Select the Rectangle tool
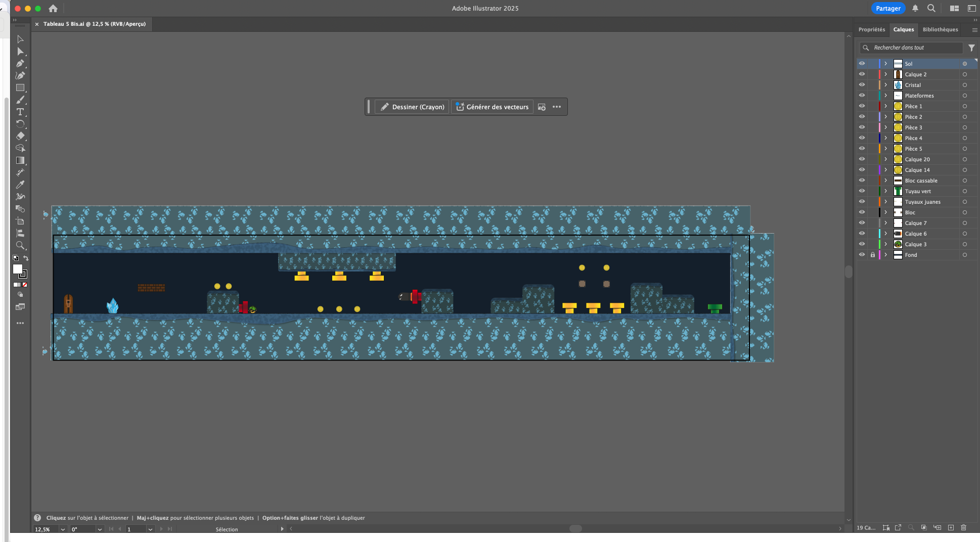Screen dimensions: 980x542 click(x=20, y=88)
